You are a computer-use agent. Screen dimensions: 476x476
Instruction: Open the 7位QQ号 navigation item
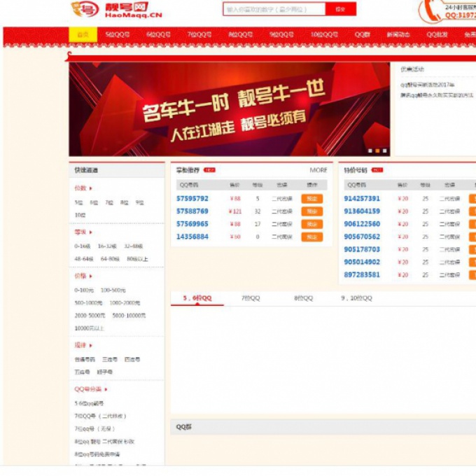[x=199, y=34]
